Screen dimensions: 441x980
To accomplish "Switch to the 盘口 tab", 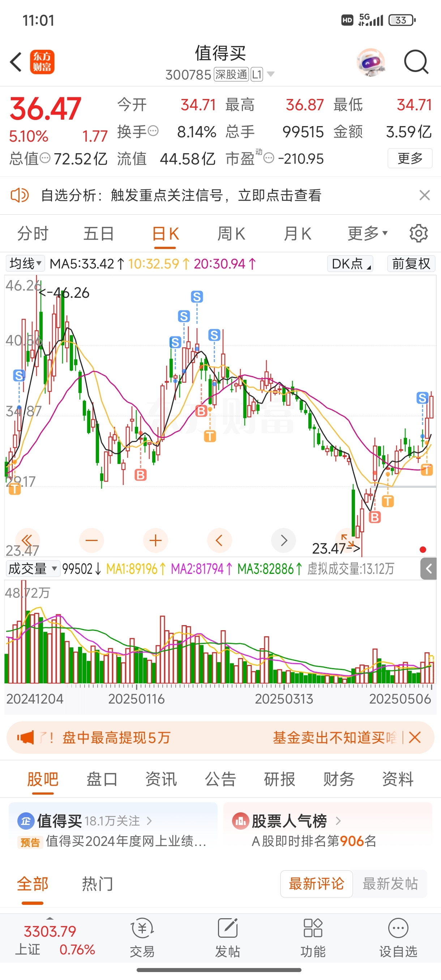I will pos(102,779).
